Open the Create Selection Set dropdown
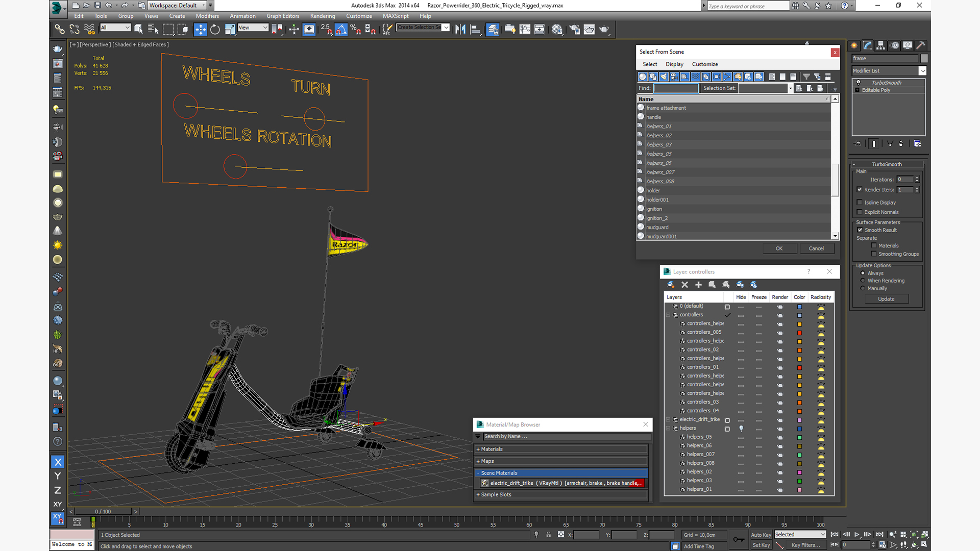 click(446, 28)
